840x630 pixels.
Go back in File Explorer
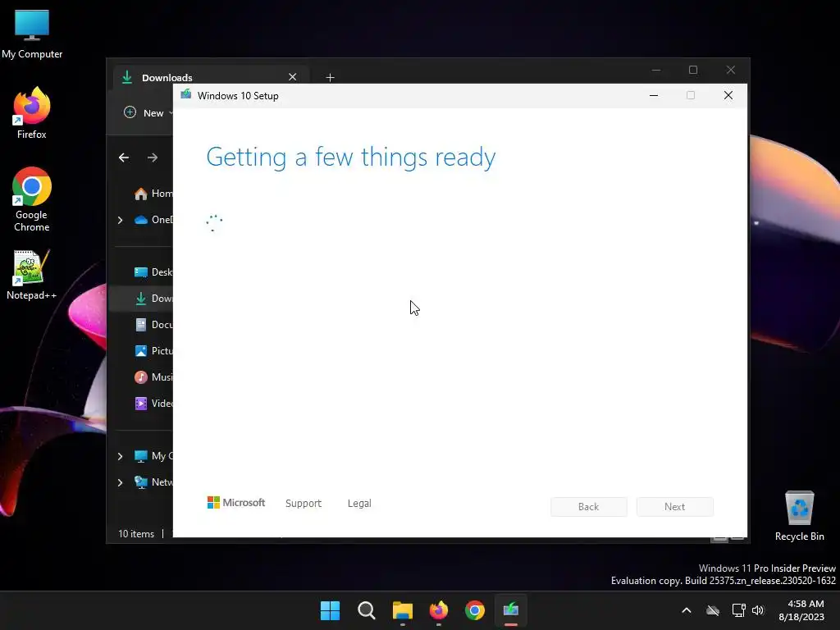click(x=124, y=157)
